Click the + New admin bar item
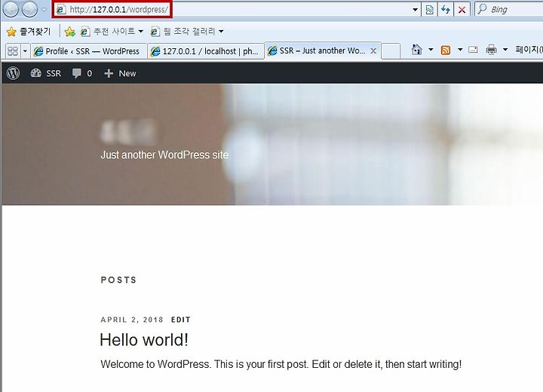Screen dimensions: 543x392 (x=120, y=73)
